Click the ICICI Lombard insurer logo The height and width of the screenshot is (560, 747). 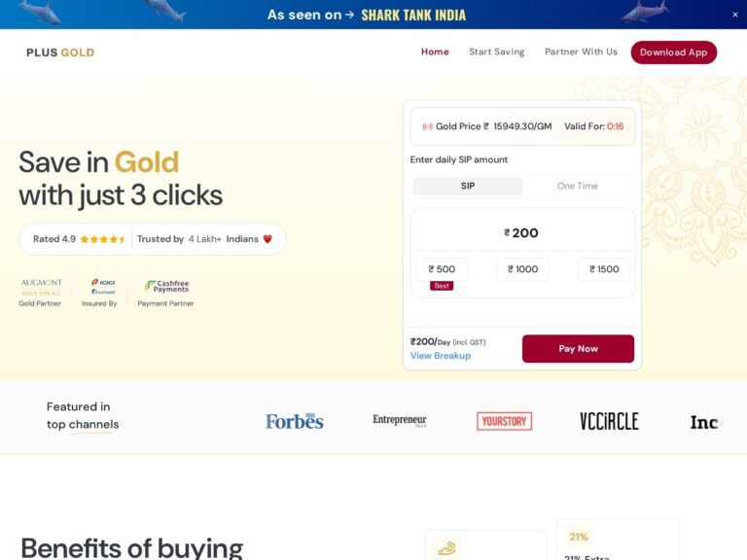point(102,286)
